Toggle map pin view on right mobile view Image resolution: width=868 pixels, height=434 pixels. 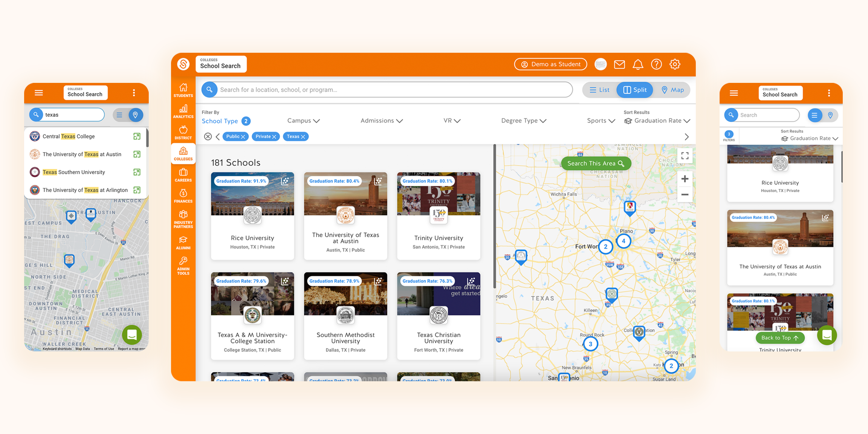click(x=830, y=115)
